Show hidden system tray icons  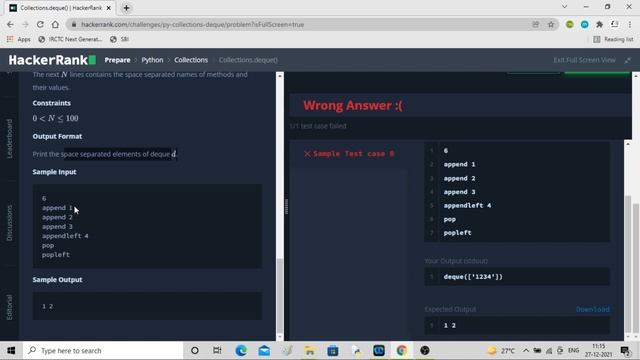(526, 351)
